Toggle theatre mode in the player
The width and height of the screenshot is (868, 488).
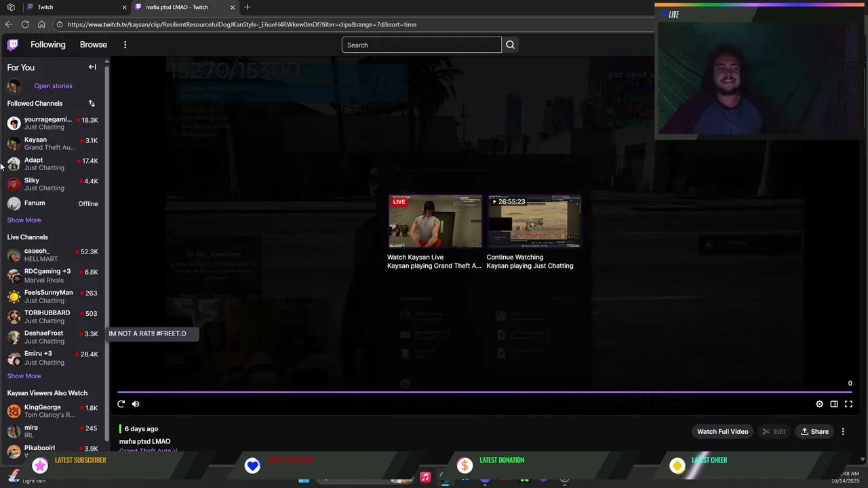click(834, 404)
